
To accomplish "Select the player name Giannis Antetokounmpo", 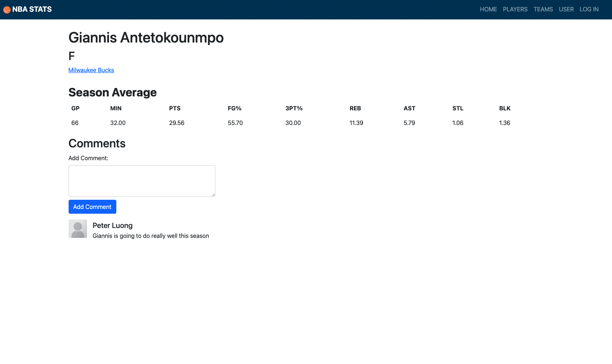I will point(146,37).
